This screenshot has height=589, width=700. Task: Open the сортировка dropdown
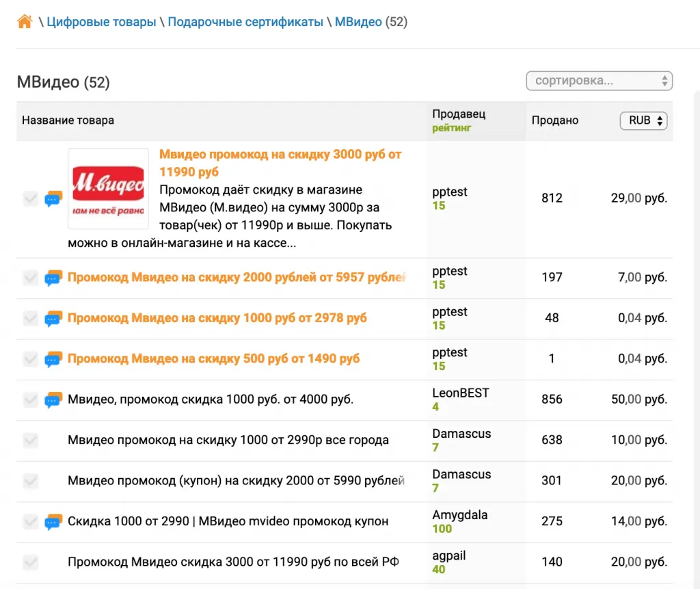coord(599,81)
